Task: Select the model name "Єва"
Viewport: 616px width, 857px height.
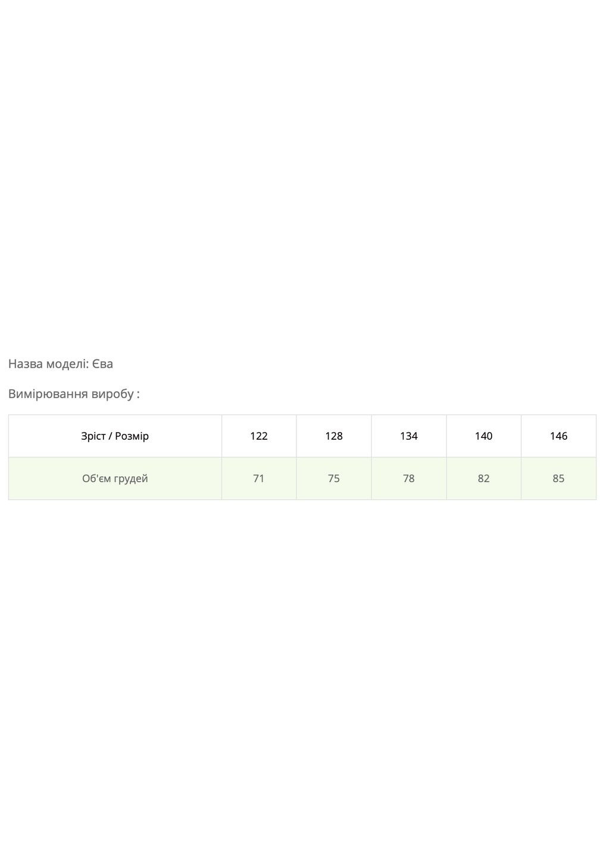Action: pyautogui.click(x=102, y=364)
